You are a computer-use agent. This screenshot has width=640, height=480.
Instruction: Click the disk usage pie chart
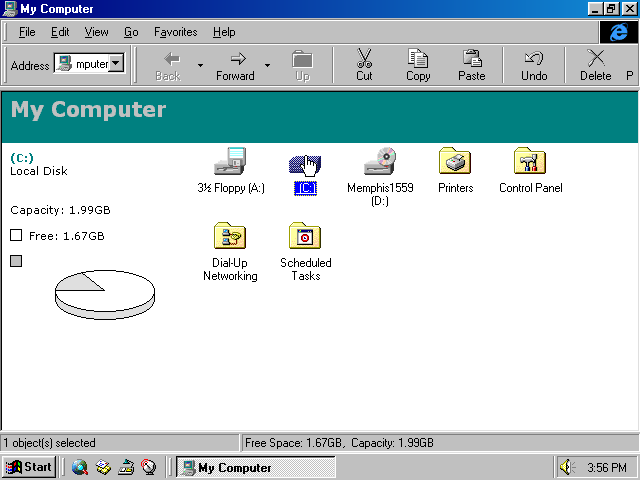[x=104, y=295]
